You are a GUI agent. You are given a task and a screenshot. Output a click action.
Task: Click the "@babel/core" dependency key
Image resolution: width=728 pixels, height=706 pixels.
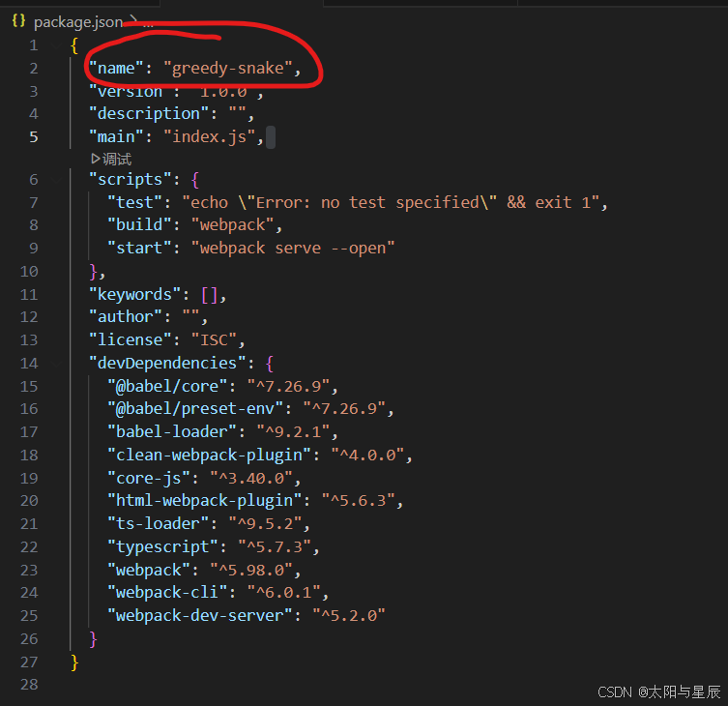point(167,387)
